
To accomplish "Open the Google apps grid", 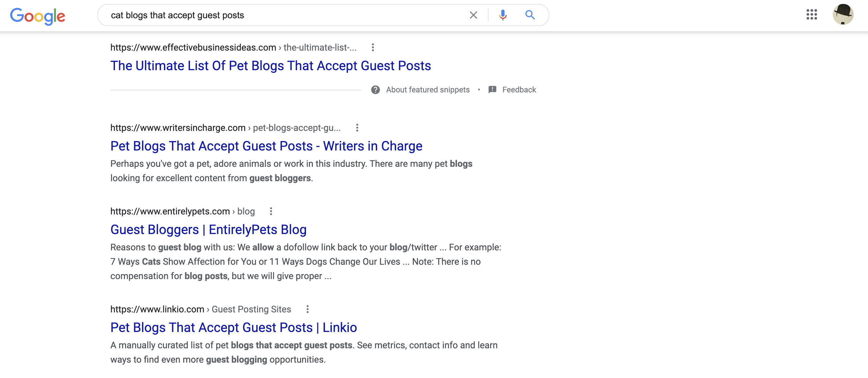I will (x=812, y=14).
